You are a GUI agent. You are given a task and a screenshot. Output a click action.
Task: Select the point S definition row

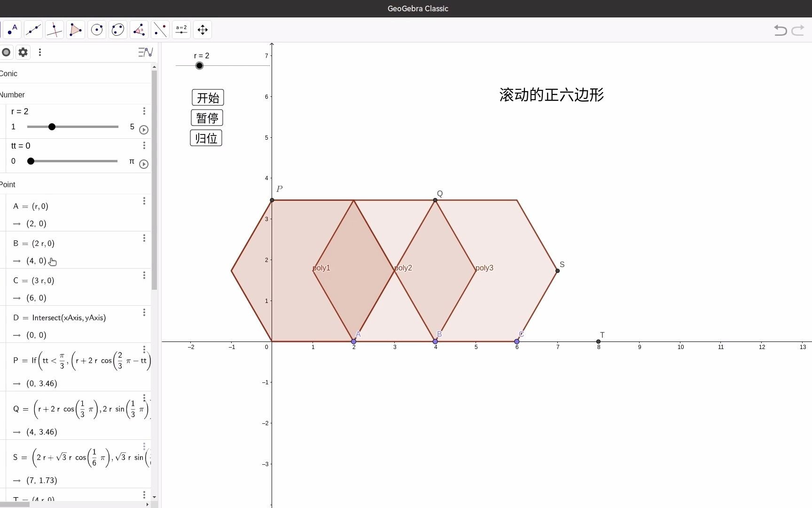[78, 464]
